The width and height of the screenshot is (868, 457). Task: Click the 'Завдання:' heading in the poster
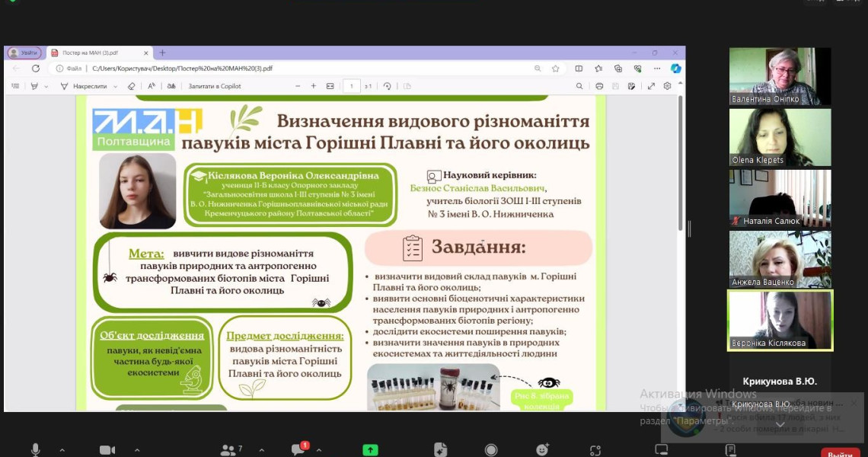[x=478, y=247]
